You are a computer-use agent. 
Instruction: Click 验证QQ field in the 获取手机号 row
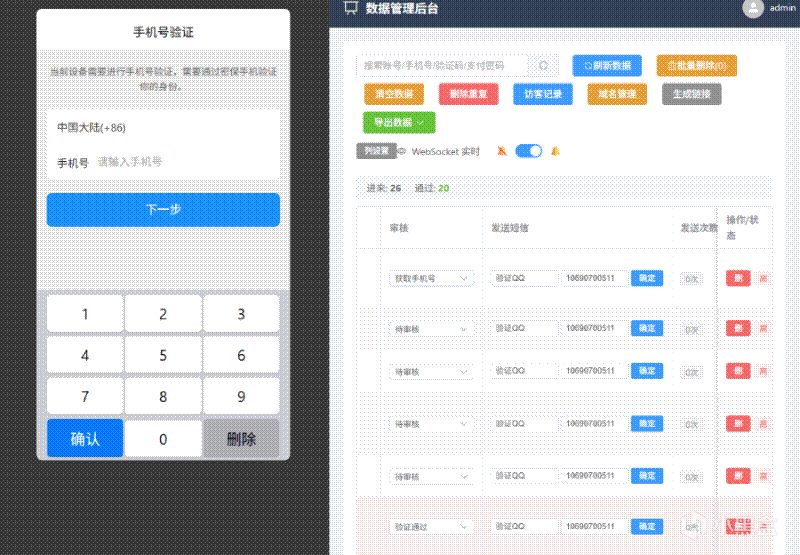524,278
